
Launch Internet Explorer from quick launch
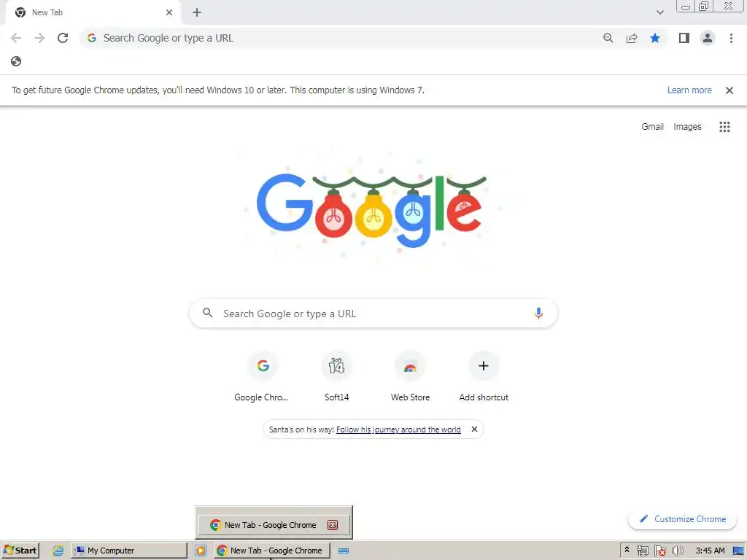click(x=58, y=551)
